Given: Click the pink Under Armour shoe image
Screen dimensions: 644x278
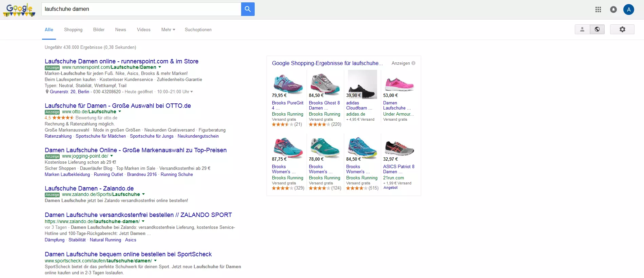Looking at the screenshot, I should [399, 84].
